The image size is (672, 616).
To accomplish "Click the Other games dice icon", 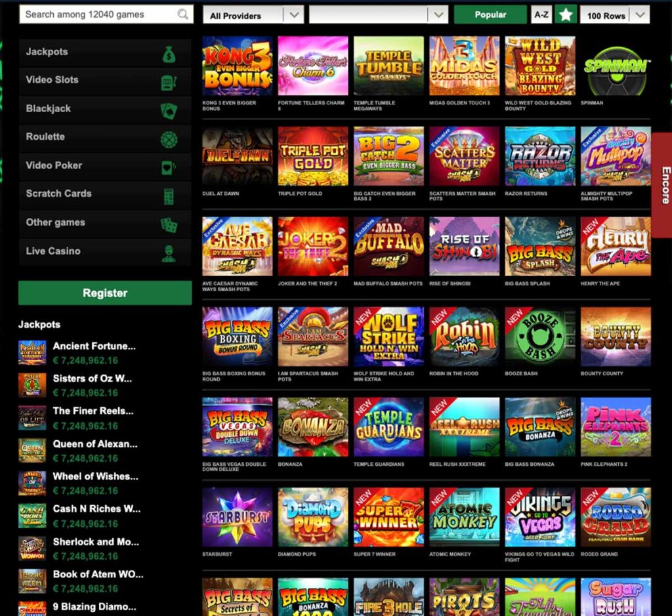I will [169, 225].
